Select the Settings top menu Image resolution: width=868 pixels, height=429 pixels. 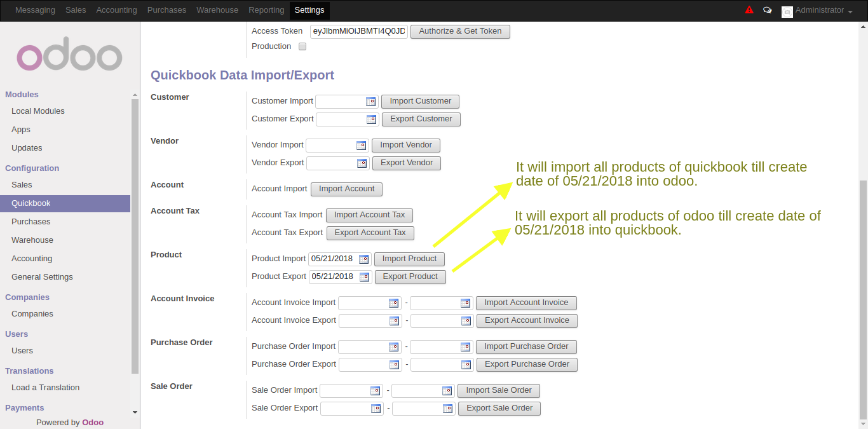coord(309,10)
